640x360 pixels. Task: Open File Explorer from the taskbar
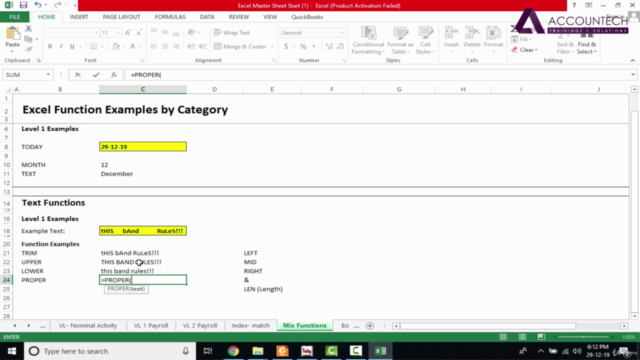pos(258,351)
